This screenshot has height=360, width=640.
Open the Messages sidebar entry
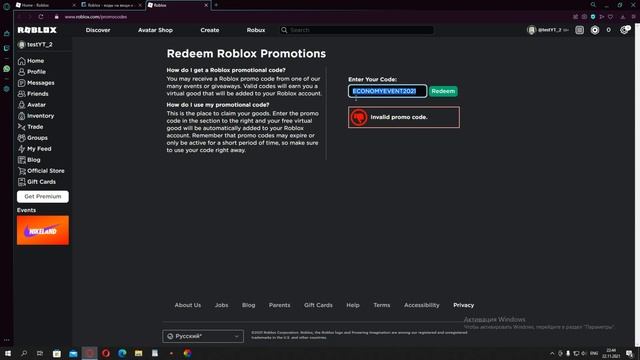pos(36,83)
